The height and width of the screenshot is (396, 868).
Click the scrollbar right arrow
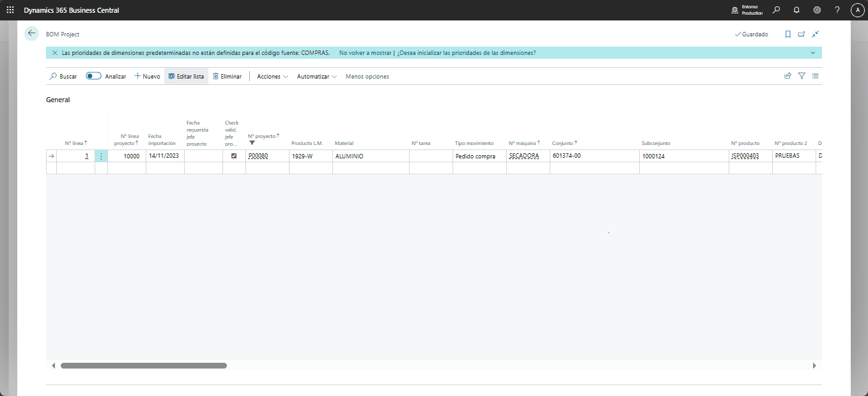pos(814,366)
